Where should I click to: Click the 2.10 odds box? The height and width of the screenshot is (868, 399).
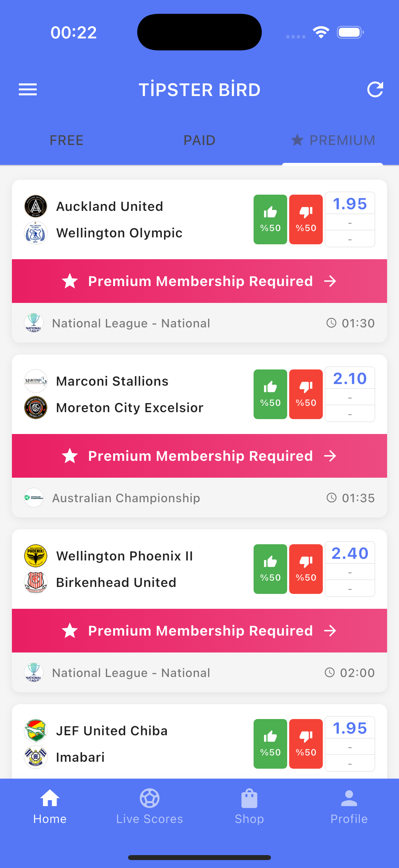click(x=350, y=379)
